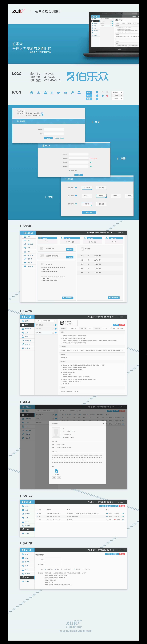Click the people group icon in the ICON row
Viewport: 147px width, 644px height.
click(38, 93)
